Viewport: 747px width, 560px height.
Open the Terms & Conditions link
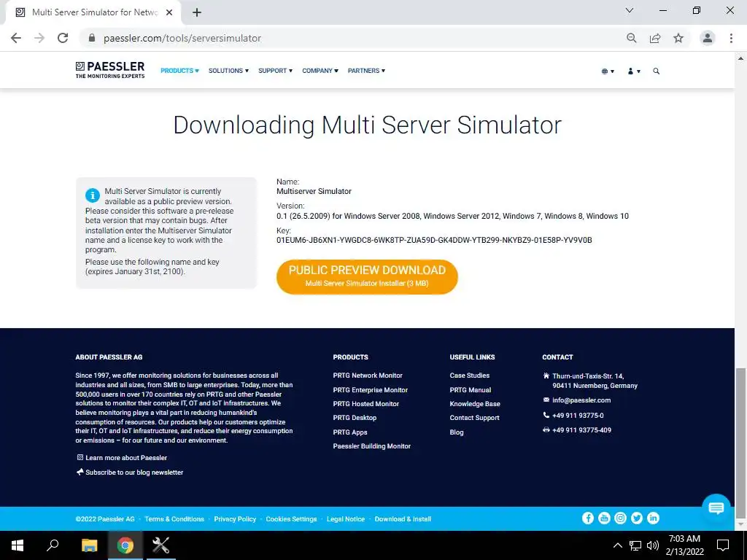click(174, 519)
